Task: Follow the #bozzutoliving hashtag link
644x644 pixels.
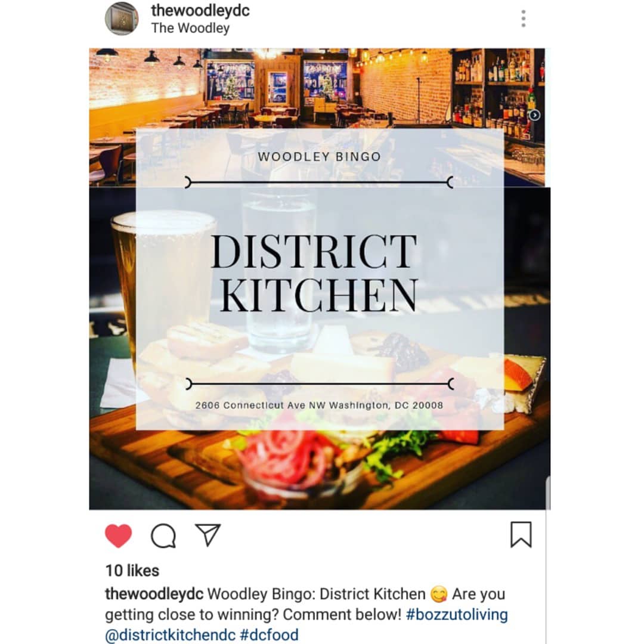Action: click(x=457, y=615)
